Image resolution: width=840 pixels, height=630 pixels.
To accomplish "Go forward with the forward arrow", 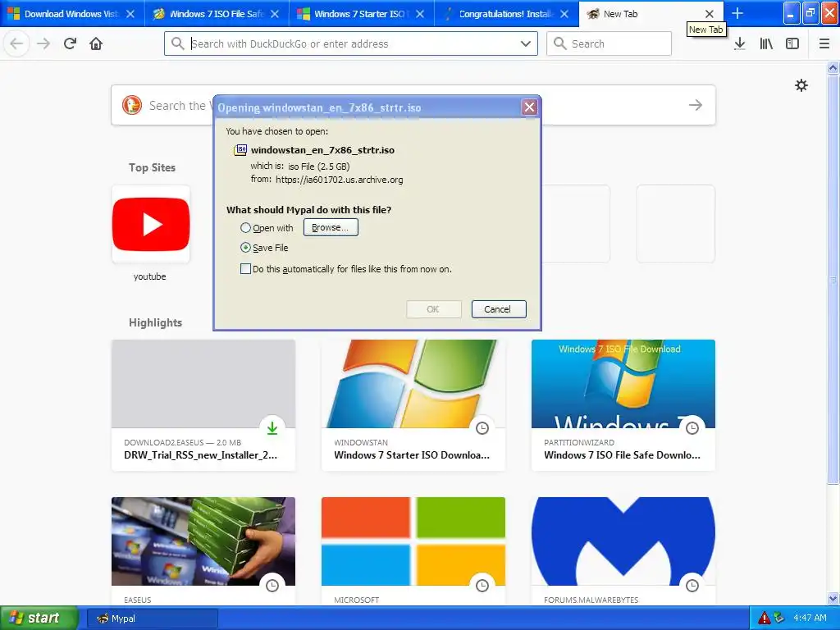I will [43, 43].
